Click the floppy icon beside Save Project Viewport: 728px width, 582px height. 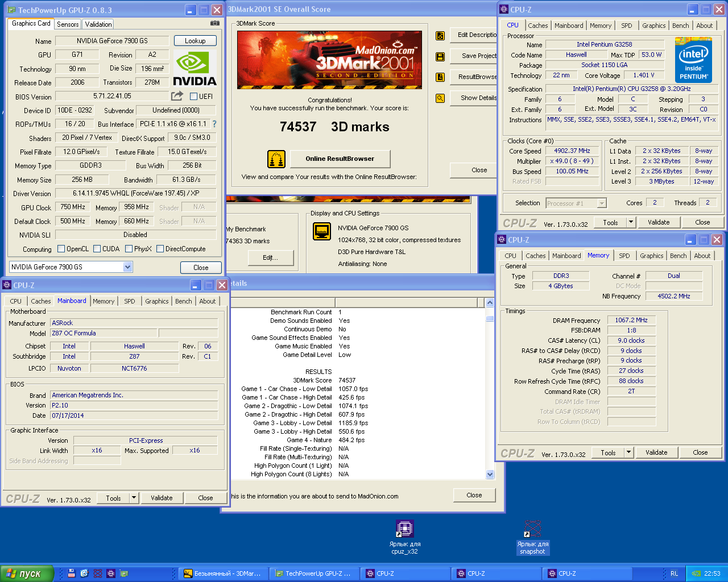tap(440, 56)
